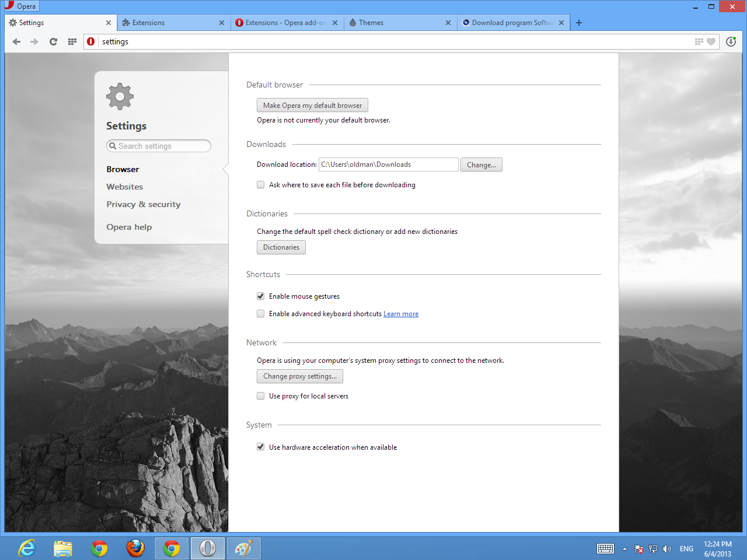Show hidden tray icons arrow
The height and width of the screenshot is (560, 747).
coord(624,549)
